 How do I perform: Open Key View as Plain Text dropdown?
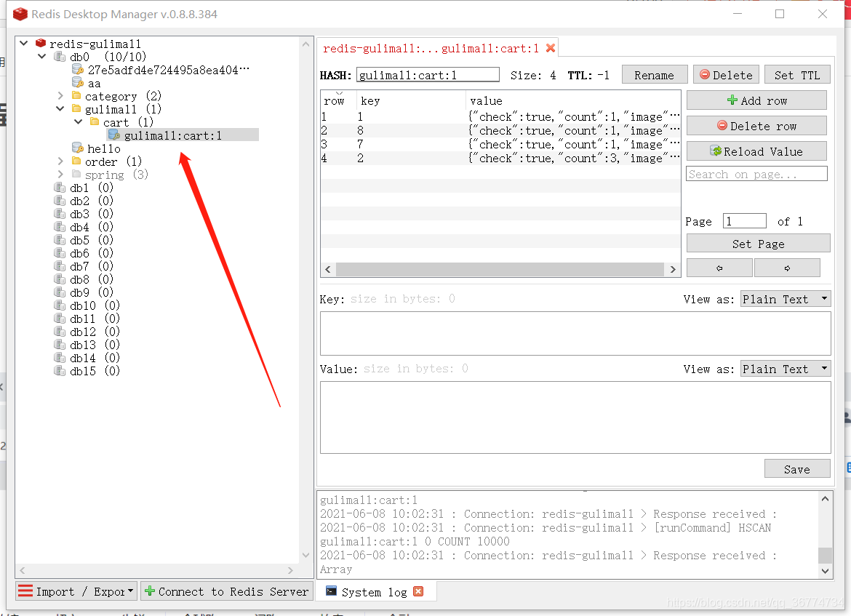pos(786,299)
